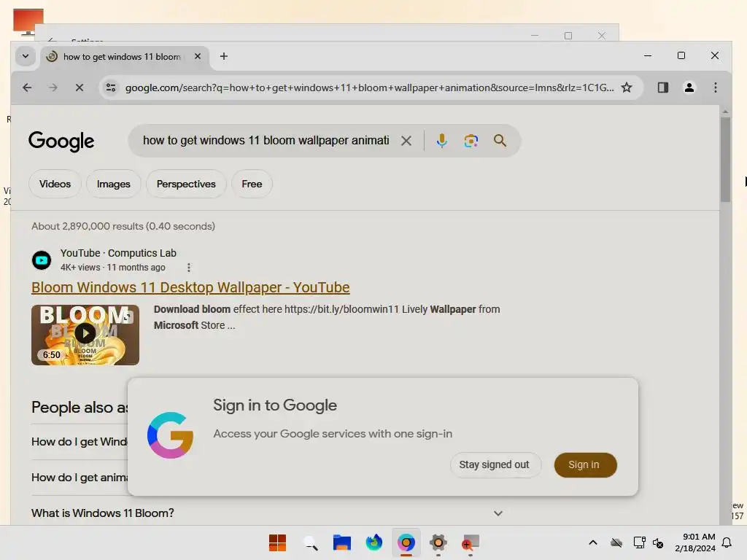747x560 pixels.
Task: Click the desktop monitor icon behind Chrome
Action: coord(28,22)
